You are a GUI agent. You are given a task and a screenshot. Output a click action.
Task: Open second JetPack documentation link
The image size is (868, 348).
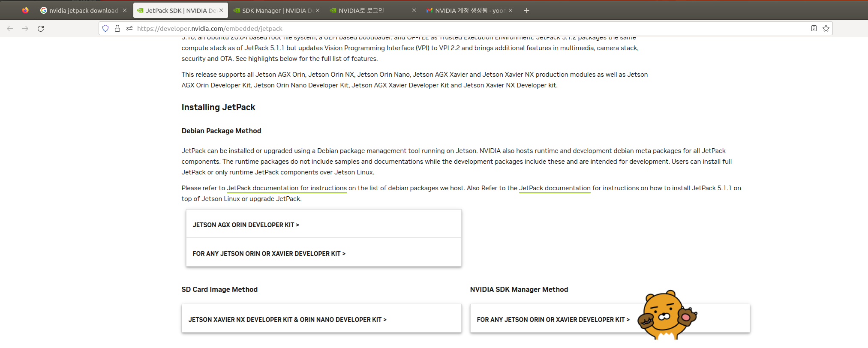point(555,188)
